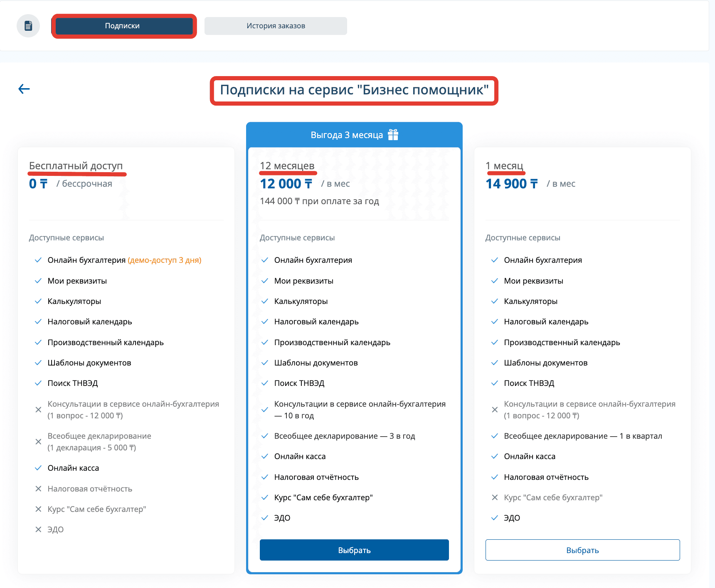Switch to the История заказов tab
715x588 pixels.
click(276, 26)
